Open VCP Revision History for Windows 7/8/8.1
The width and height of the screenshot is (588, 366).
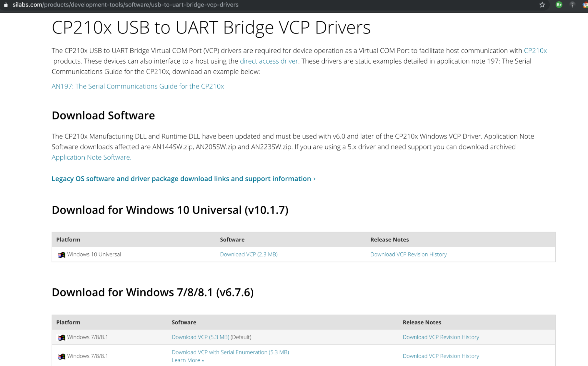[x=441, y=337]
